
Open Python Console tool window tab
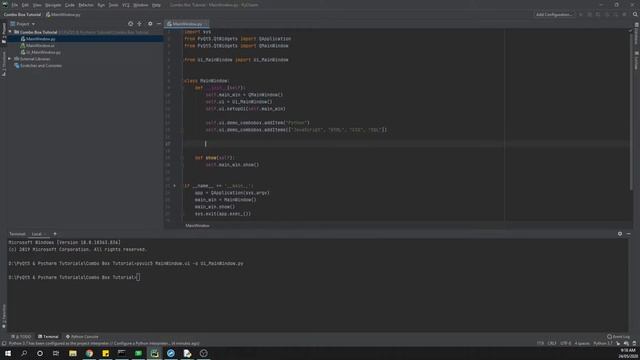(82, 337)
